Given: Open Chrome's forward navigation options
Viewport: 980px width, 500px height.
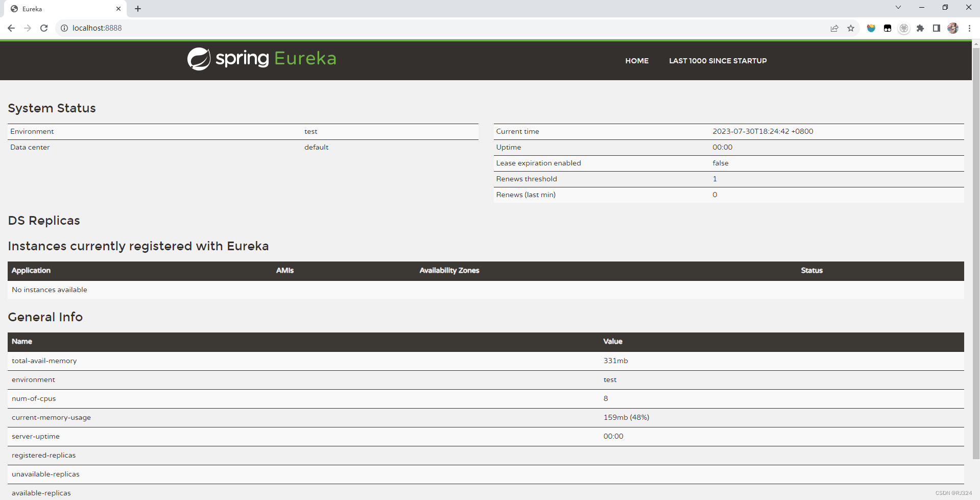Looking at the screenshot, I should pos(28,28).
